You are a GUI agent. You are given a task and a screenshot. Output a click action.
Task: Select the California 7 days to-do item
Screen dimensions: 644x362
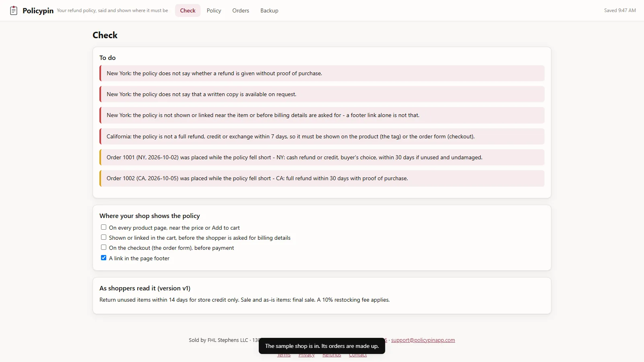(322, 136)
